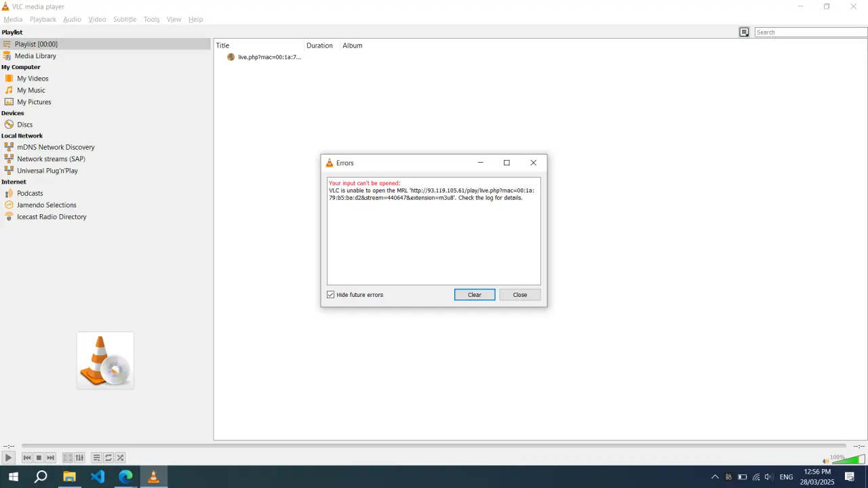The width and height of the screenshot is (868, 488).
Task: Close the Errors dialog via Close button
Action: tap(520, 295)
